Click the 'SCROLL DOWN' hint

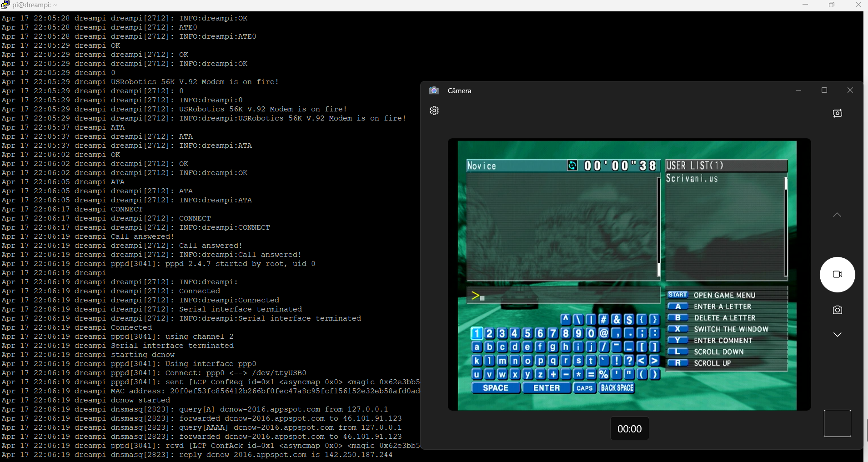706,352
